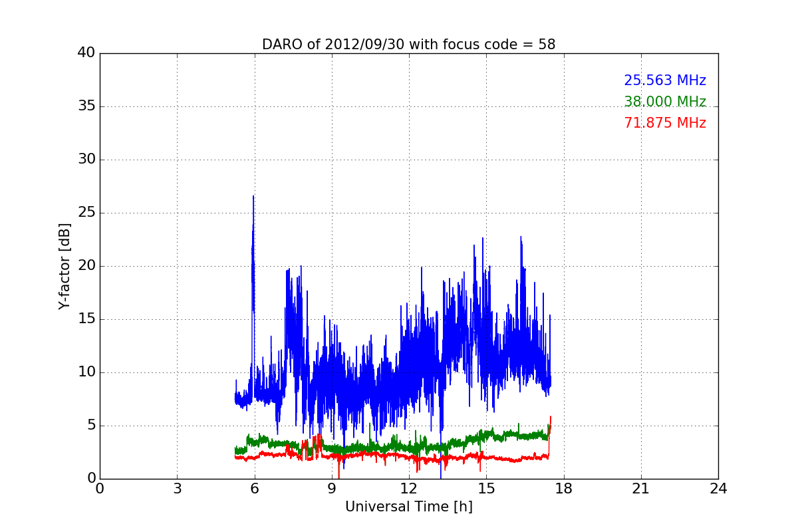Select the green 38.000 MHz legend label
The image size is (798, 532).
665,102
